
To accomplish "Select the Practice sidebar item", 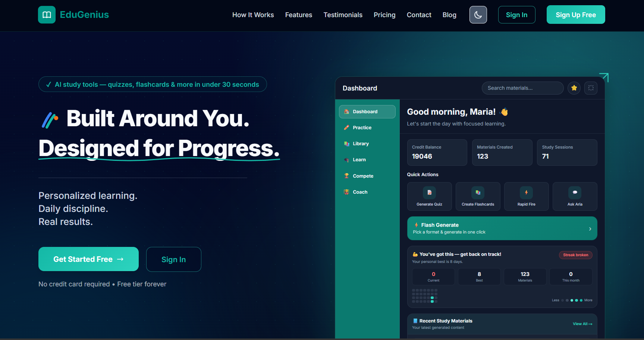I will tap(367, 128).
